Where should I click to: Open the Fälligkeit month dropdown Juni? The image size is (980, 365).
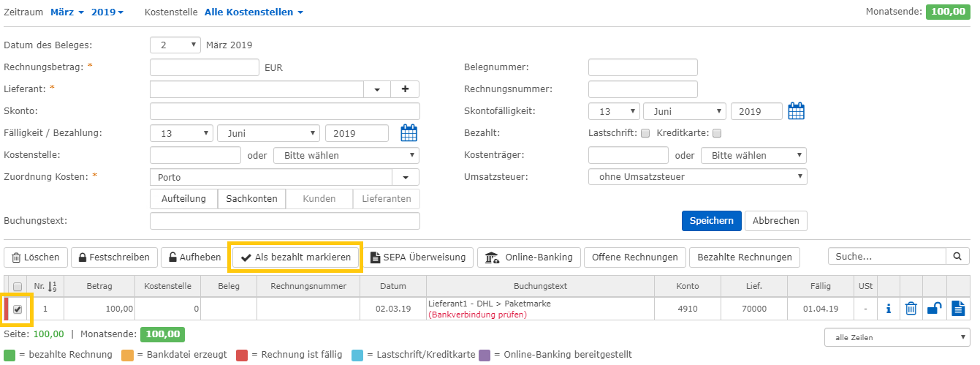(x=269, y=133)
